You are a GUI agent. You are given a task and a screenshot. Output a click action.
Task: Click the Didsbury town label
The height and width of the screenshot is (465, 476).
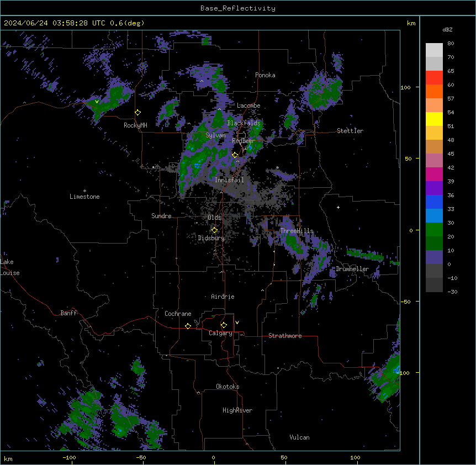pos(211,238)
